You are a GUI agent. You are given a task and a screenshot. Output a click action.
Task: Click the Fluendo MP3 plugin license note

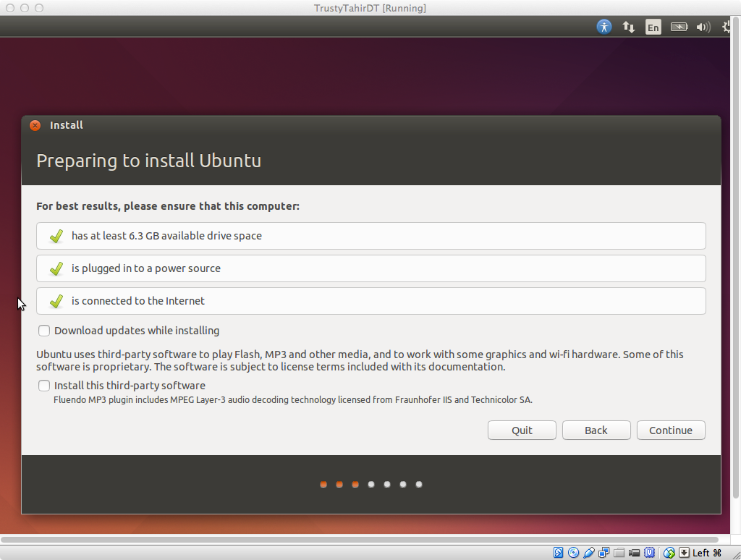tap(293, 400)
